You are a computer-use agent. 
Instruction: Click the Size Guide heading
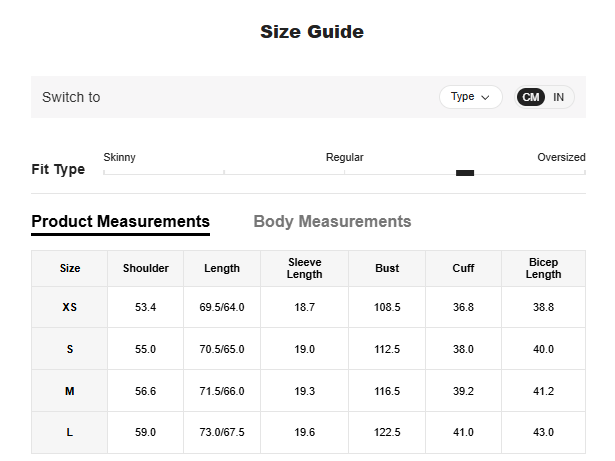[x=312, y=32]
